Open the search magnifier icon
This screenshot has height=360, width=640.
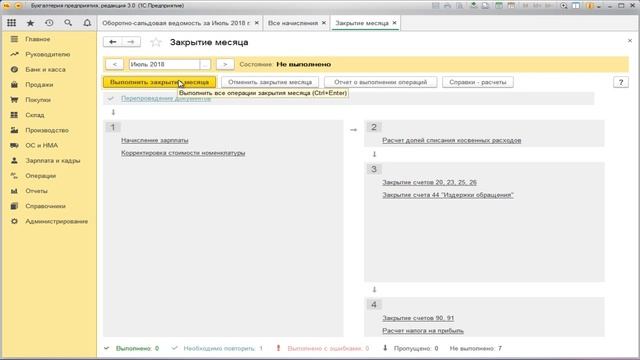pos(68,23)
